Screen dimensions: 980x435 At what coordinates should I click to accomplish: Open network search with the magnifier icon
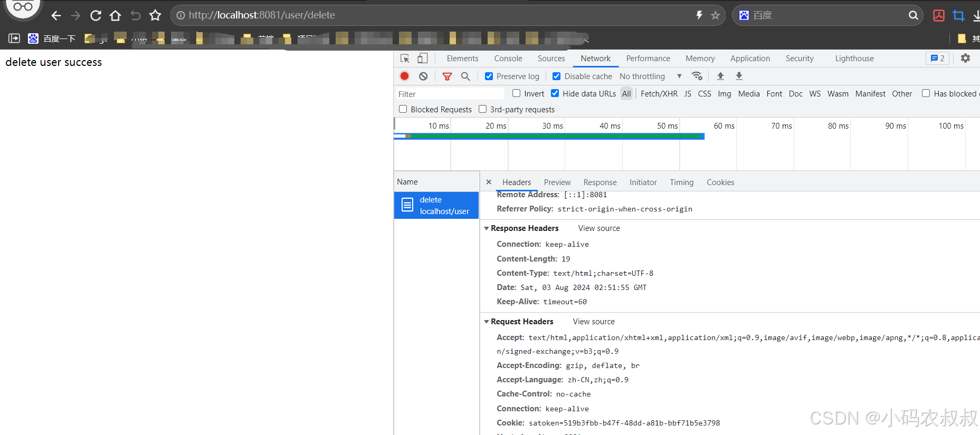click(x=465, y=76)
